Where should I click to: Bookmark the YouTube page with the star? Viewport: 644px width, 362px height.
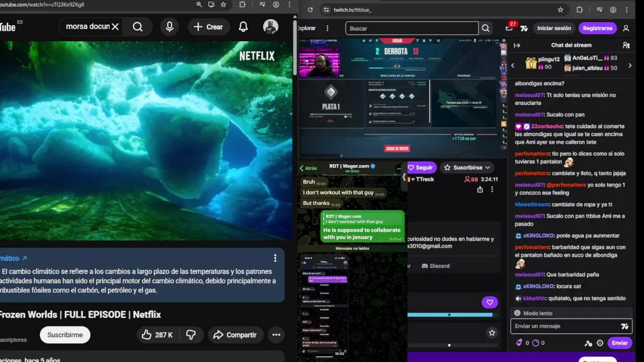click(x=223, y=4)
